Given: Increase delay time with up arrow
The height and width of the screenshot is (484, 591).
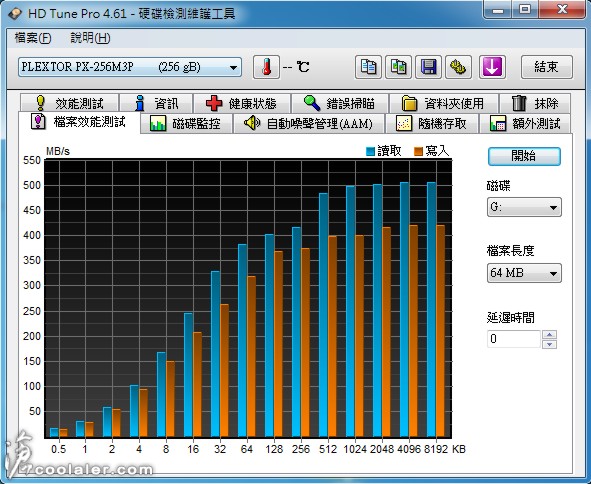Looking at the screenshot, I should click(x=549, y=334).
